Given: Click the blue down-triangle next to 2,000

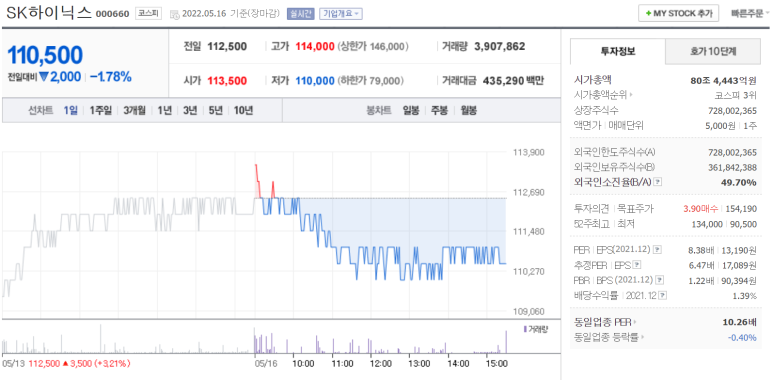Looking at the screenshot, I should click(43, 77).
